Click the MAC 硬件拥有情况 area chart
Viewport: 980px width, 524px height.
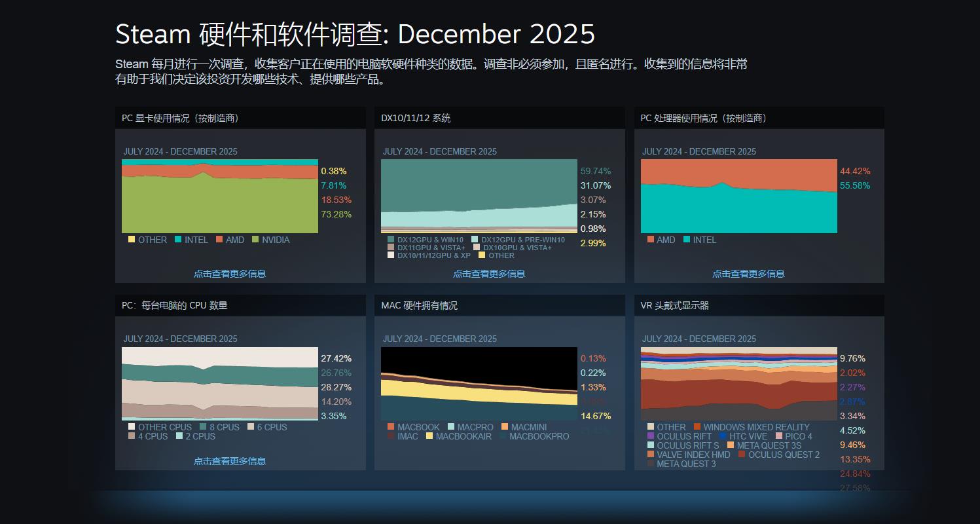[479, 383]
